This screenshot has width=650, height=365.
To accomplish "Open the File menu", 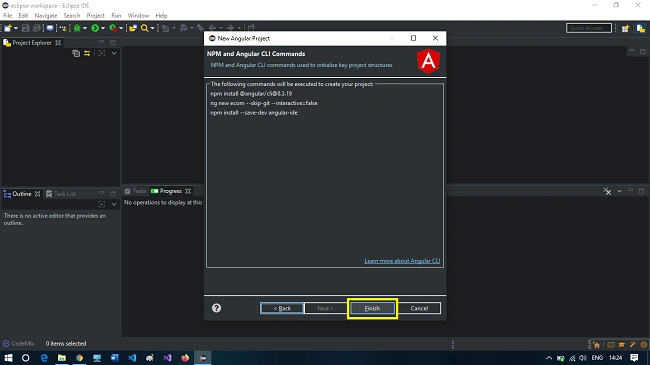I will pos(8,15).
